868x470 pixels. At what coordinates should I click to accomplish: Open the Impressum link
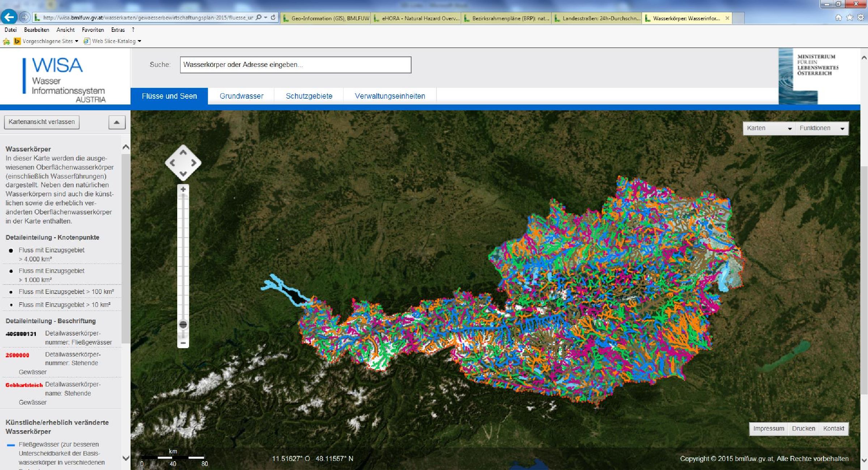pyautogui.click(x=769, y=429)
